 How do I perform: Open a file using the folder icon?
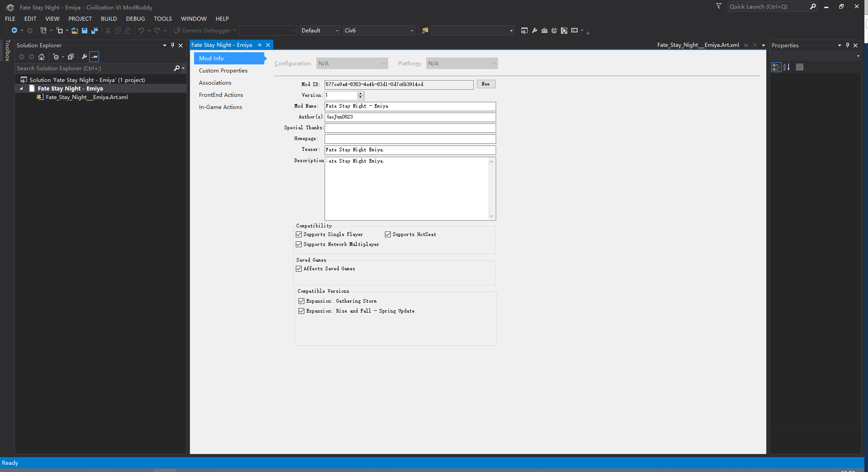(75, 30)
